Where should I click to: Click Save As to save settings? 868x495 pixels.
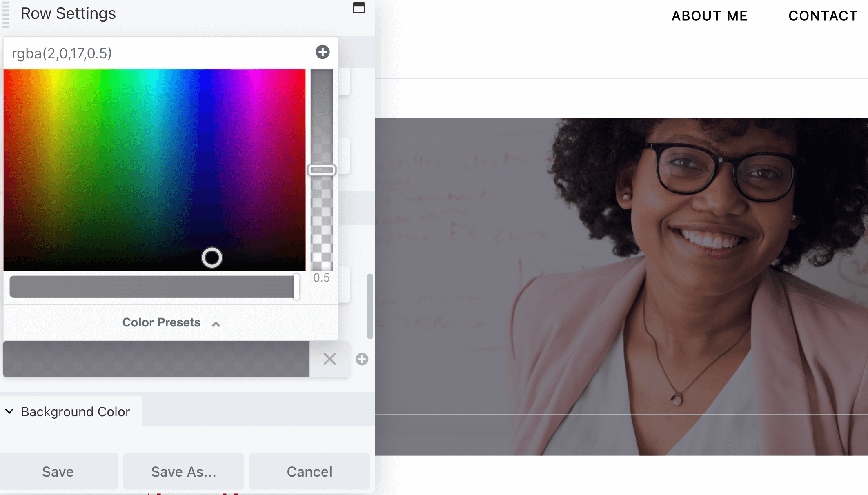(x=184, y=472)
